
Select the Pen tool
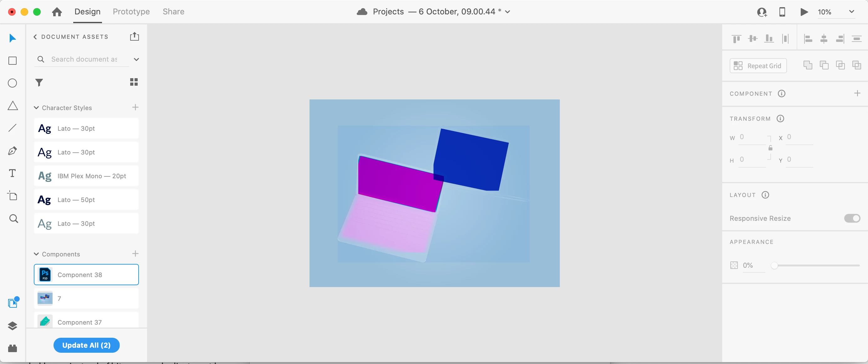click(x=13, y=150)
